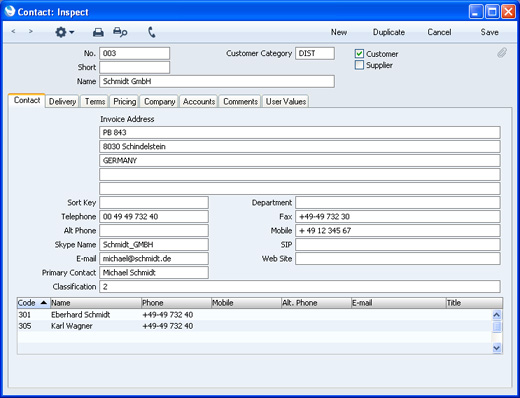This screenshot has width=520, height=398.
Task: Open the Pricing tab
Action: pyautogui.click(x=124, y=101)
